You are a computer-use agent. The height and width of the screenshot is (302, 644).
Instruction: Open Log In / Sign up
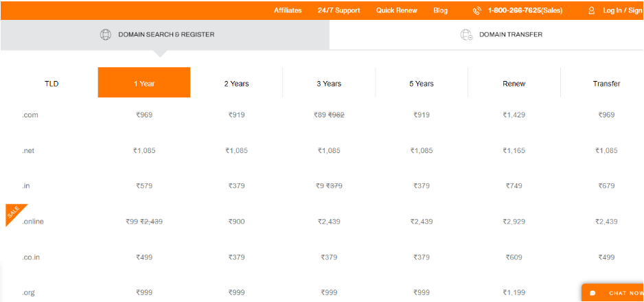(622, 11)
